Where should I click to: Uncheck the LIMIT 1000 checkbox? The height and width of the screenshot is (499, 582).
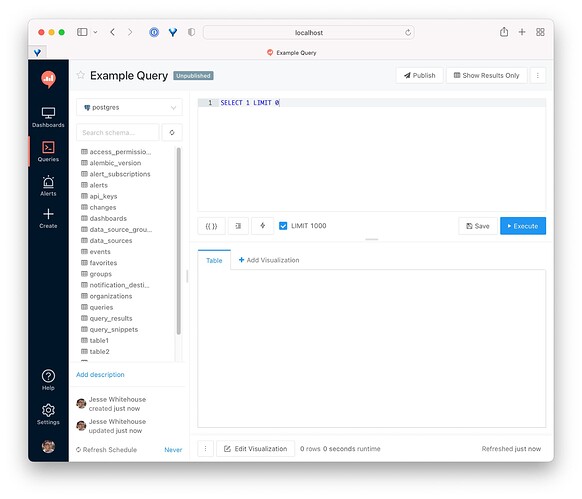click(283, 226)
